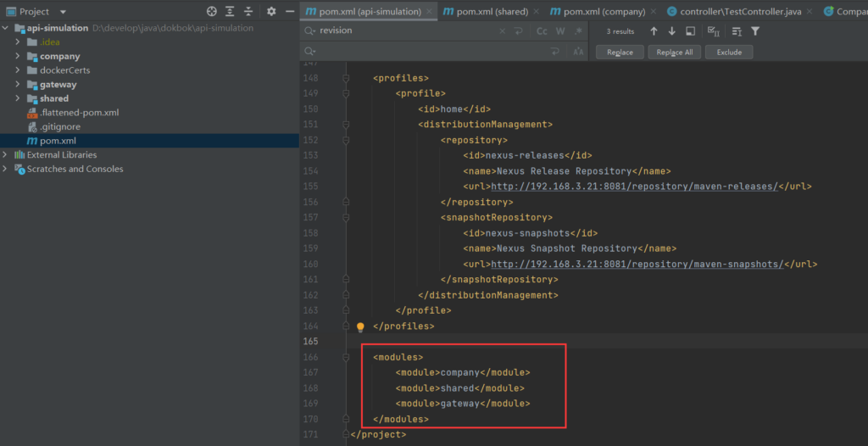Viewport: 868px width, 446px height.
Task: Expand the company module arrow
Action: click(x=18, y=56)
